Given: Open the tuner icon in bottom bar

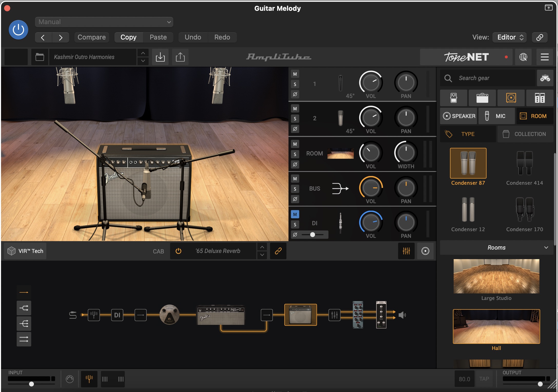Looking at the screenshot, I should tap(89, 379).
